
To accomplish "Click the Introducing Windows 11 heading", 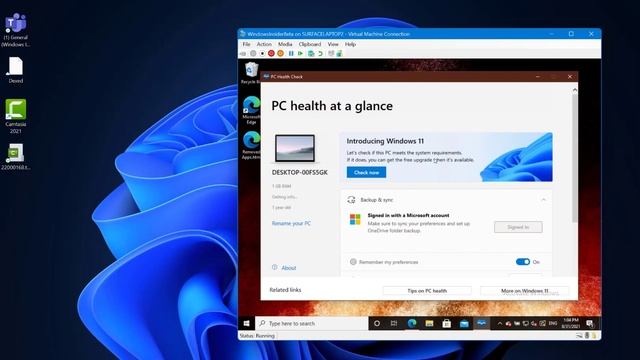I will pyautogui.click(x=385, y=141).
